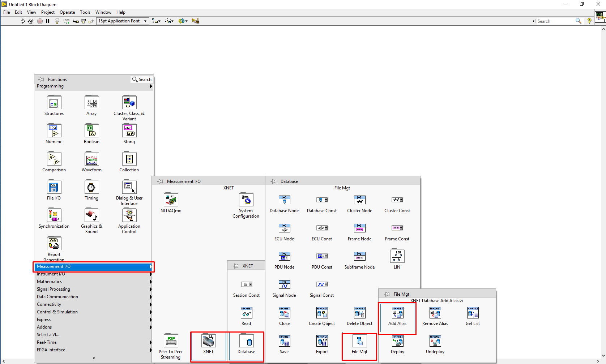This screenshot has height=364, width=606.
Task: Select the Delete Object function
Action: pyautogui.click(x=359, y=313)
